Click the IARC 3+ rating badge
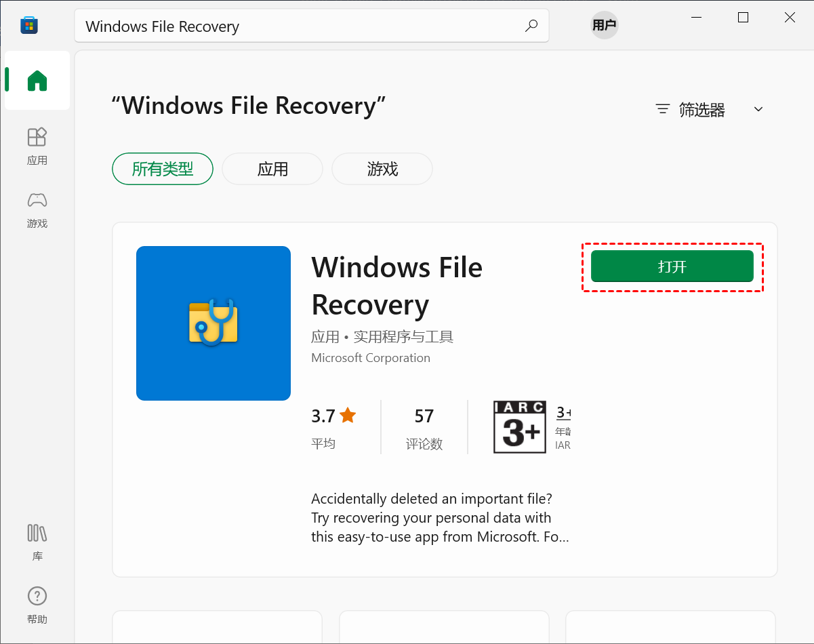 click(520, 427)
